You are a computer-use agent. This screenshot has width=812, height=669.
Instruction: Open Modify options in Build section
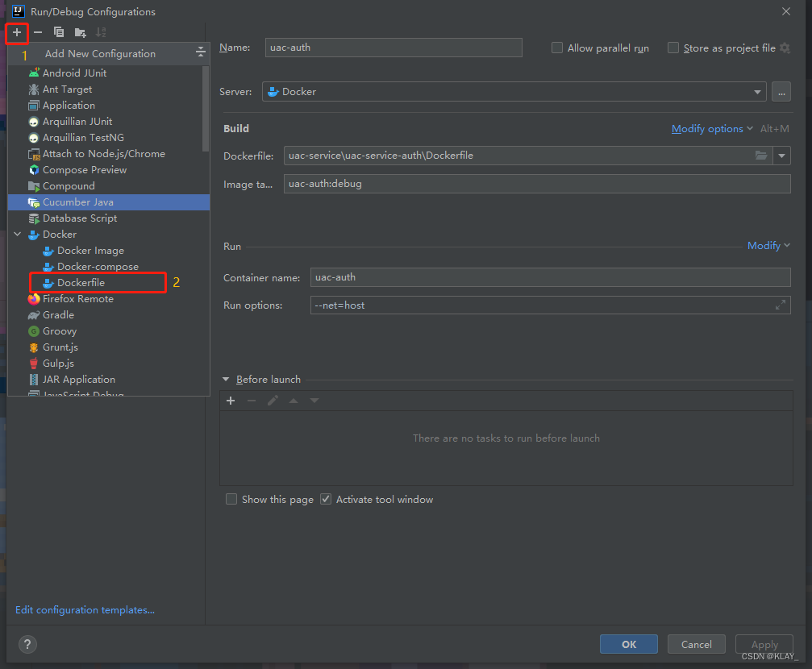pyautogui.click(x=711, y=128)
